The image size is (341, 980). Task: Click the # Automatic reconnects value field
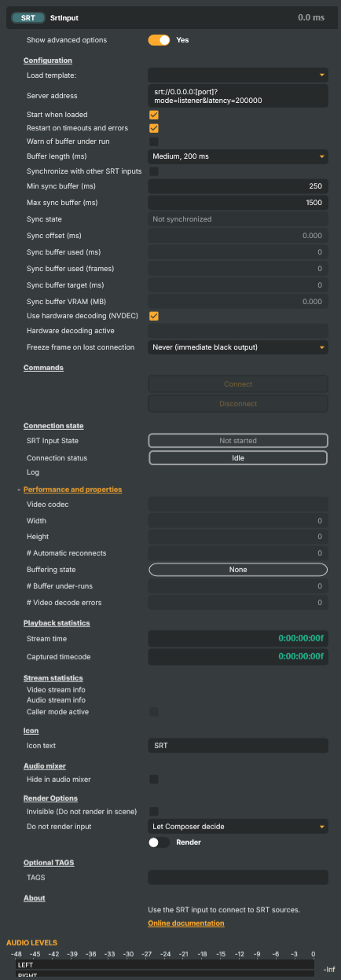[x=238, y=553]
